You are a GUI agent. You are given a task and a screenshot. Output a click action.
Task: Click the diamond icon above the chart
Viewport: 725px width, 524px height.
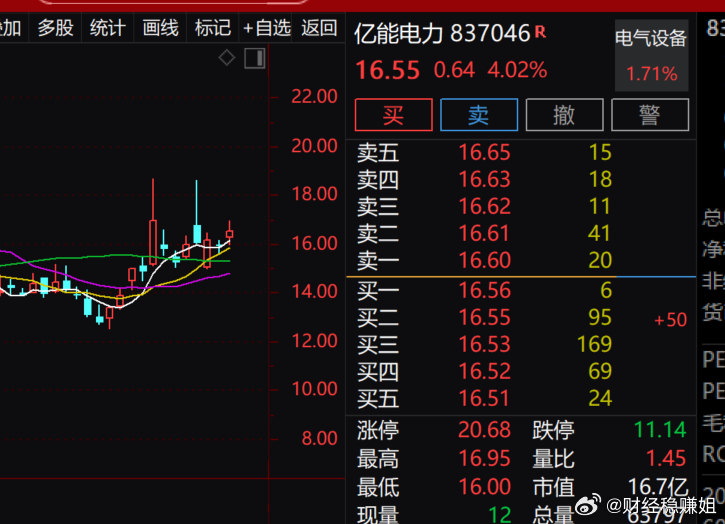[x=227, y=58]
